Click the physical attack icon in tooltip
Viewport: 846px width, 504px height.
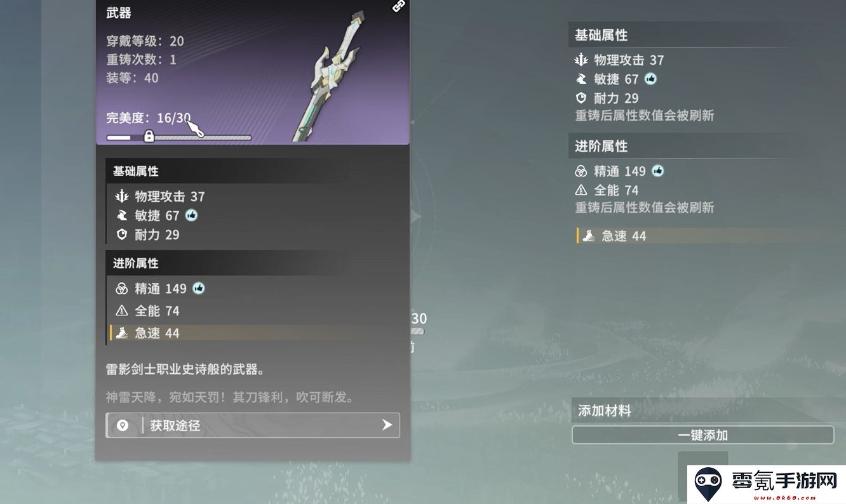coord(122,196)
